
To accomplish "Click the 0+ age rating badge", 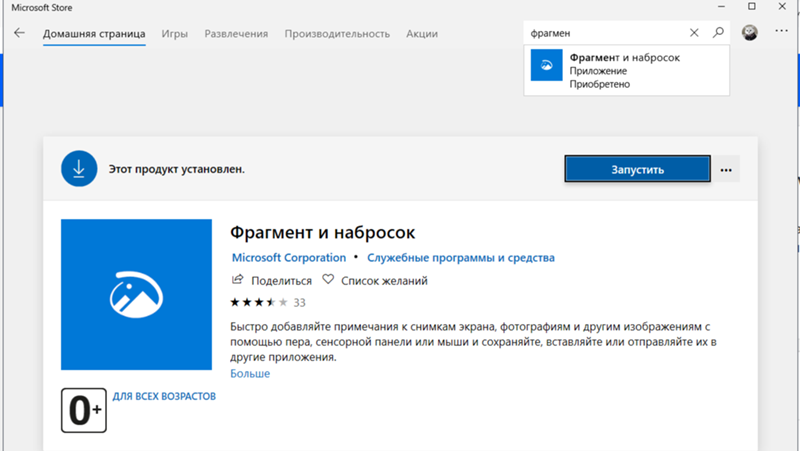I will click(84, 410).
